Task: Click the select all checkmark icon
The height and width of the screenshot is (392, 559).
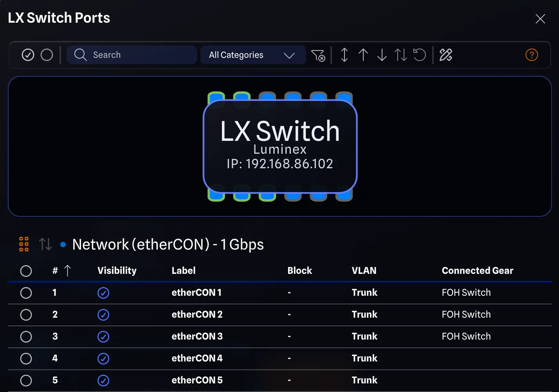Action: pyautogui.click(x=28, y=55)
